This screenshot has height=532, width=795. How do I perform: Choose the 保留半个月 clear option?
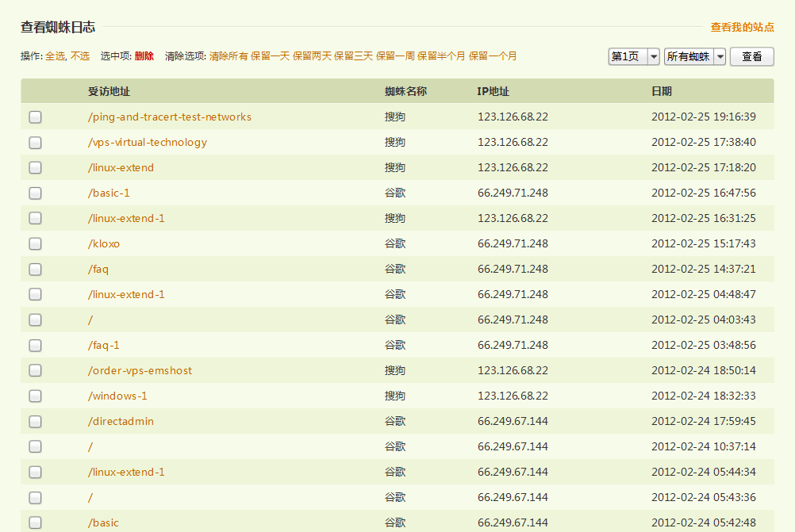click(441, 56)
